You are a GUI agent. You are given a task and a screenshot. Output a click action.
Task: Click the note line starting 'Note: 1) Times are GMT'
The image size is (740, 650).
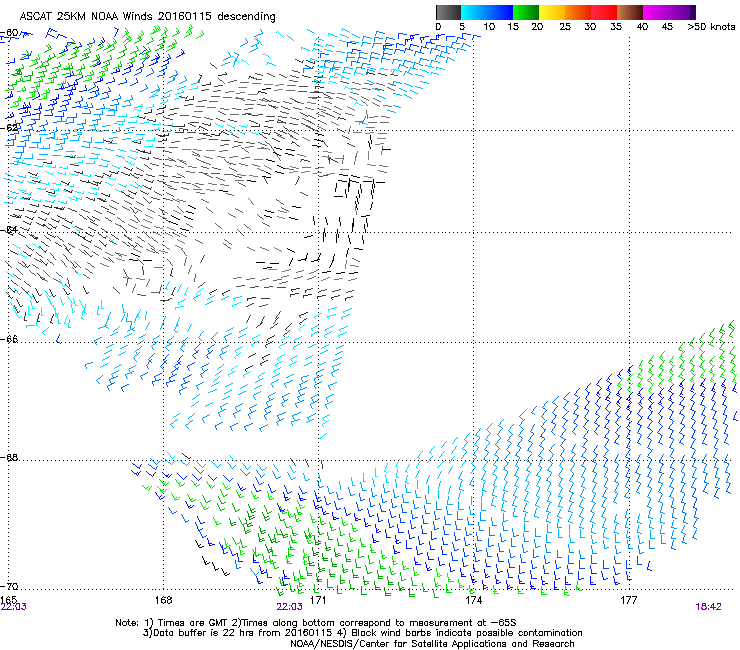click(316, 623)
